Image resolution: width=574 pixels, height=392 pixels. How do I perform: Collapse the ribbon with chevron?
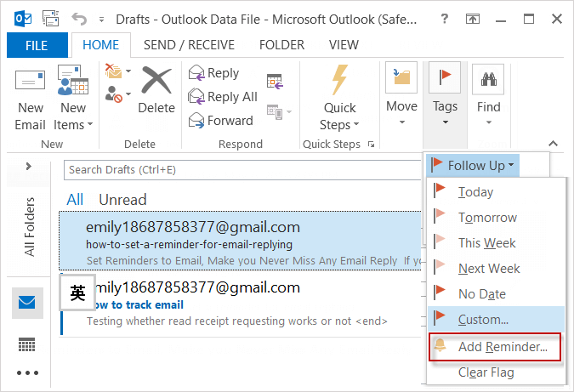click(x=553, y=144)
